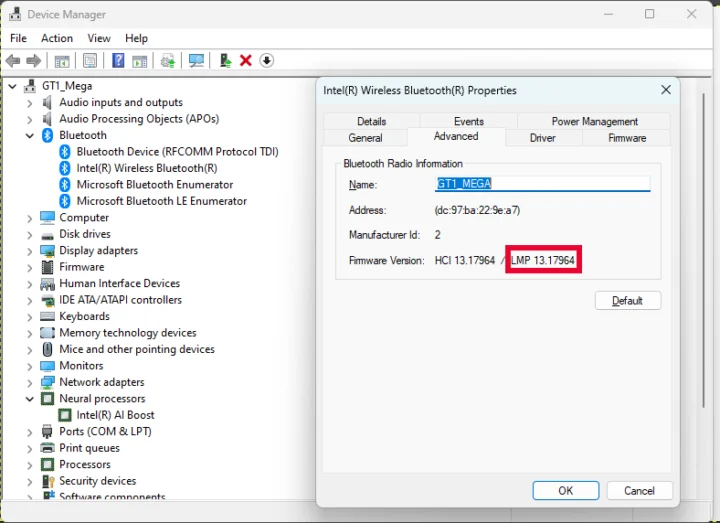
Task: Expand the Computer category
Action: tap(30, 218)
